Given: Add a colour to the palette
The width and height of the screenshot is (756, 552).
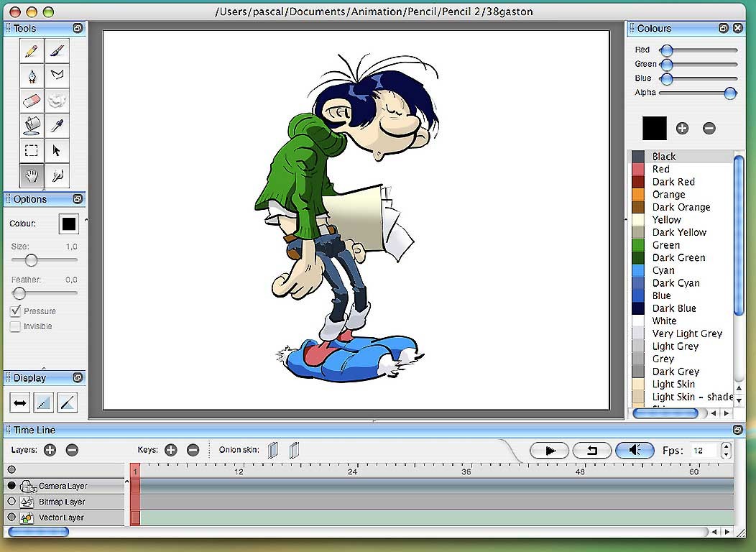Looking at the screenshot, I should pyautogui.click(x=682, y=128).
